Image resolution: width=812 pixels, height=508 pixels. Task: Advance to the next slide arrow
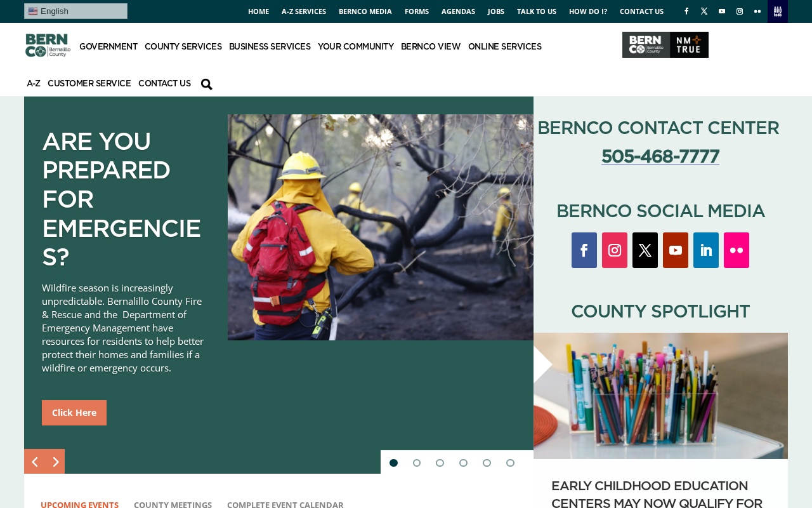point(55,462)
